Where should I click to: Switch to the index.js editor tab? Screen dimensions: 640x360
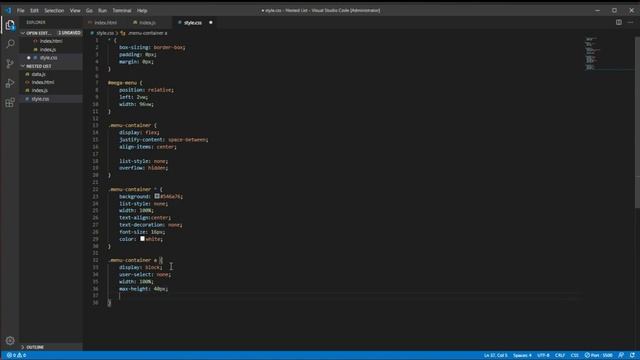point(147,23)
